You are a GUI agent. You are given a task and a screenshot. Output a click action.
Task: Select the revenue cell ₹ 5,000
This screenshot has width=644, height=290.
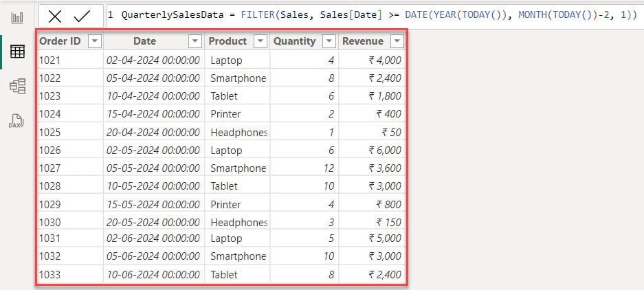point(372,238)
